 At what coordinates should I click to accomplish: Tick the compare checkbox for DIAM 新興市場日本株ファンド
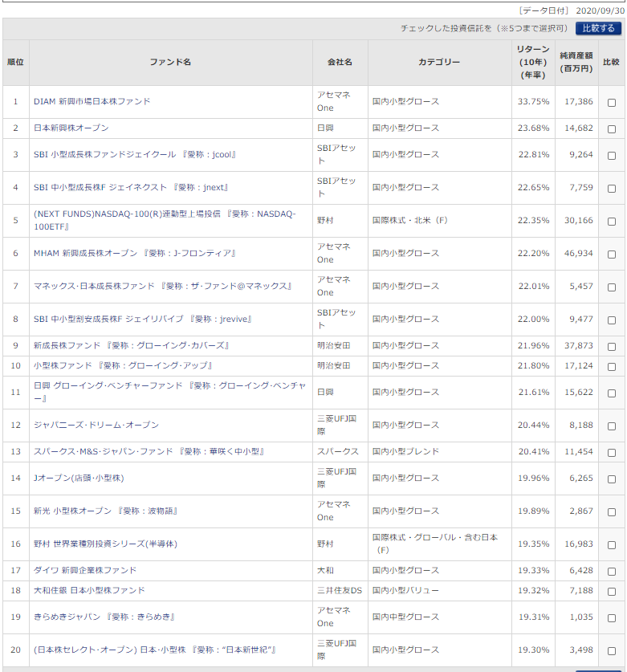point(612,103)
